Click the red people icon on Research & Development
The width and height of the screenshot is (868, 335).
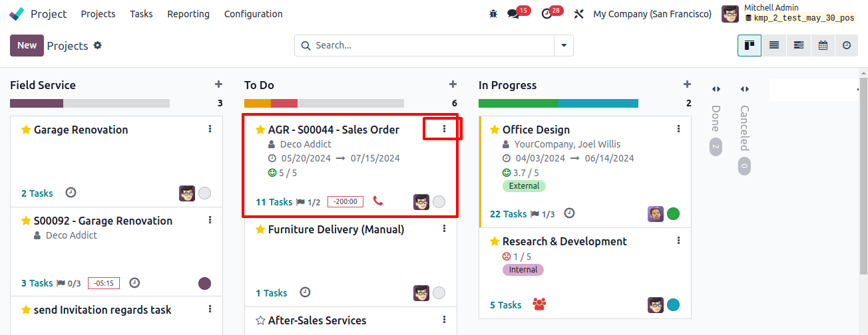click(x=539, y=304)
